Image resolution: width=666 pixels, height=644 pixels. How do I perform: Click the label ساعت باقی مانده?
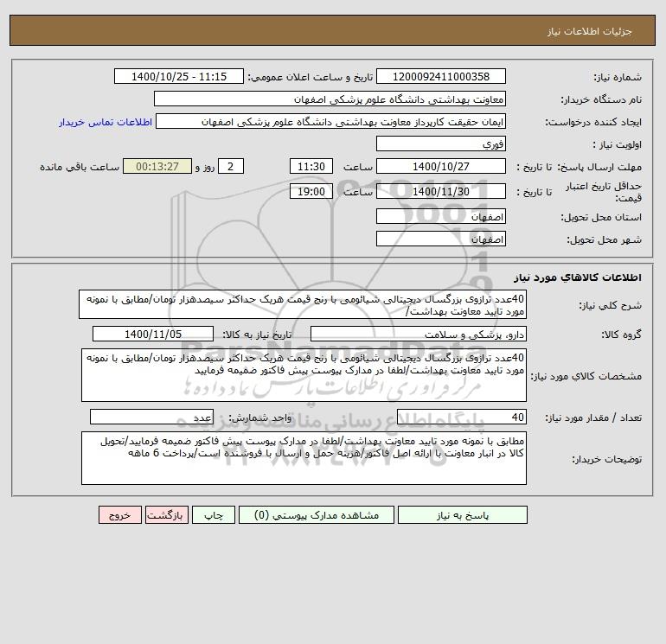click(80, 167)
